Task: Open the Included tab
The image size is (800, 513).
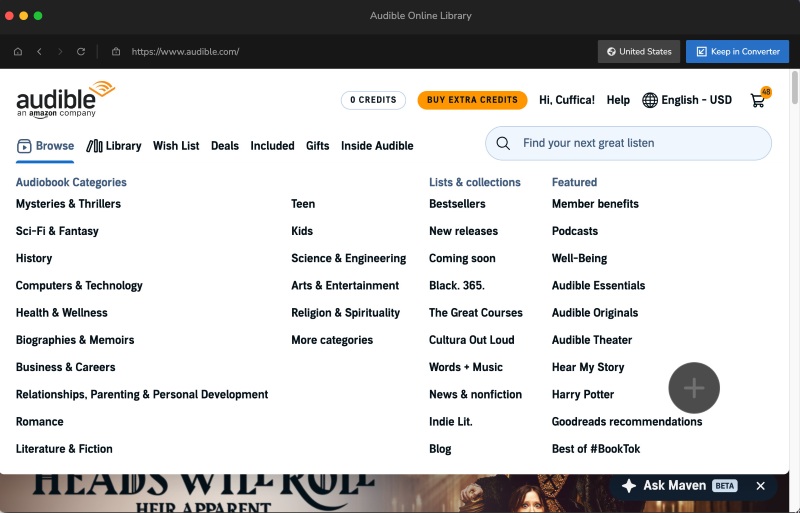Action: pos(272,146)
